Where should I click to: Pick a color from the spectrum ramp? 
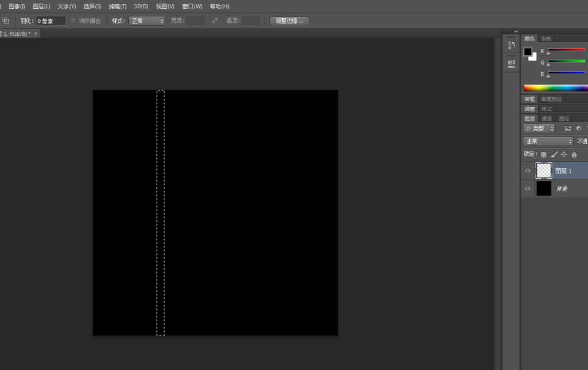[556, 88]
